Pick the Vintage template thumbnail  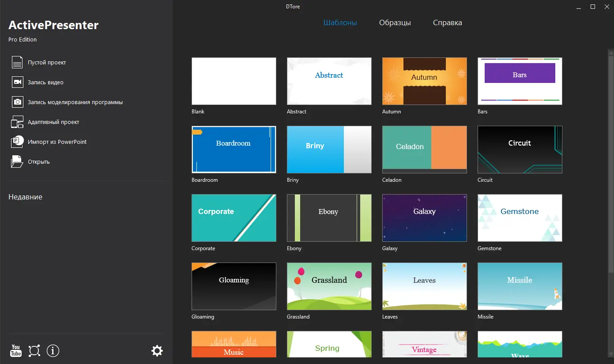[x=425, y=344]
